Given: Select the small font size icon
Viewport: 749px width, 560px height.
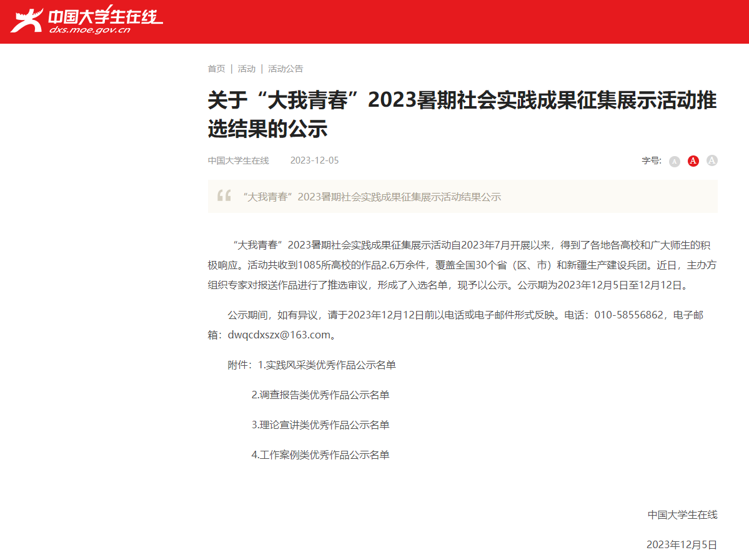Looking at the screenshot, I should click(x=674, y=161).
